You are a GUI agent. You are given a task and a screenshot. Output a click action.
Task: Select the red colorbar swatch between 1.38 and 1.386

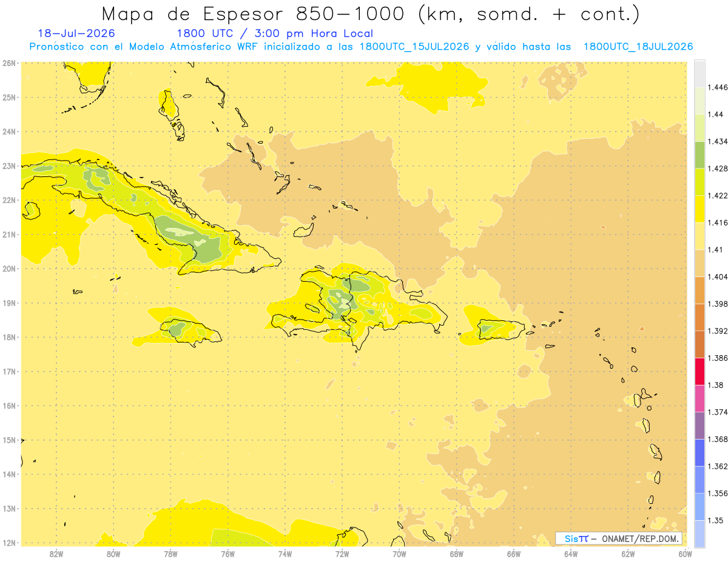(x=700, y=372)
